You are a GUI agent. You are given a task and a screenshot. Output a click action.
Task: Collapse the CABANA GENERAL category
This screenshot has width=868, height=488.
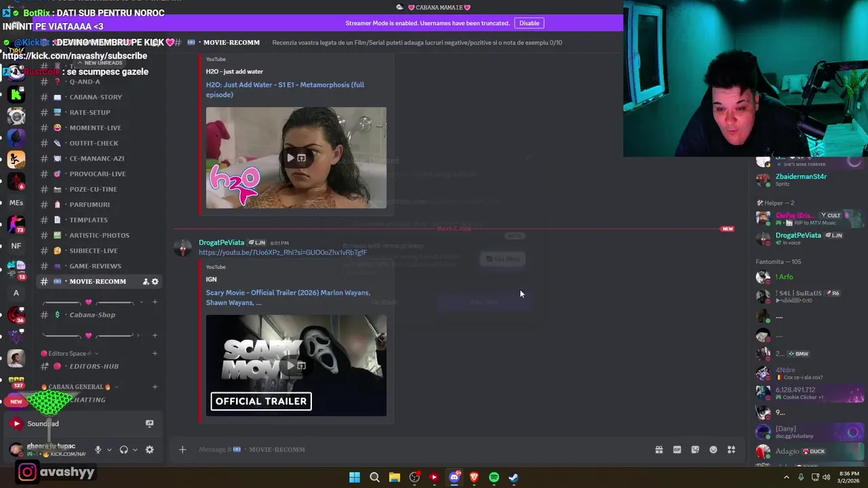(80, 387)
